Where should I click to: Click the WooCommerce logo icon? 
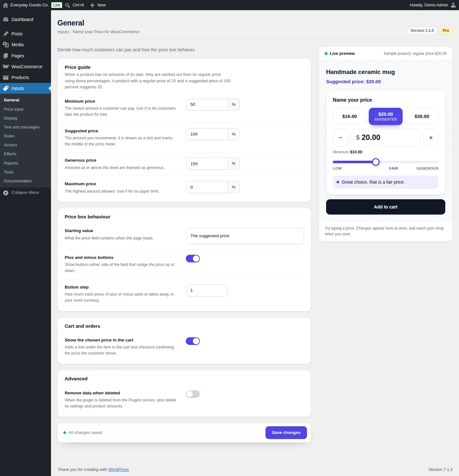pyautogui.click(x=6, y=67)
